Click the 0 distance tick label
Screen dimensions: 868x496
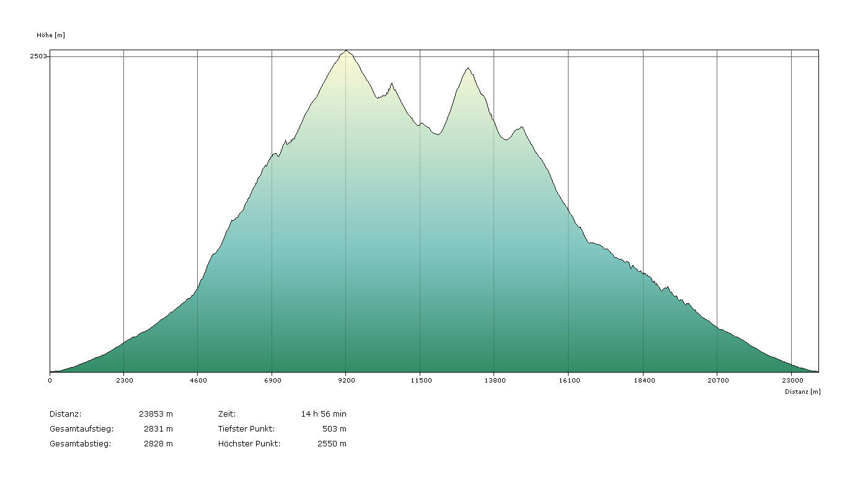50,380
